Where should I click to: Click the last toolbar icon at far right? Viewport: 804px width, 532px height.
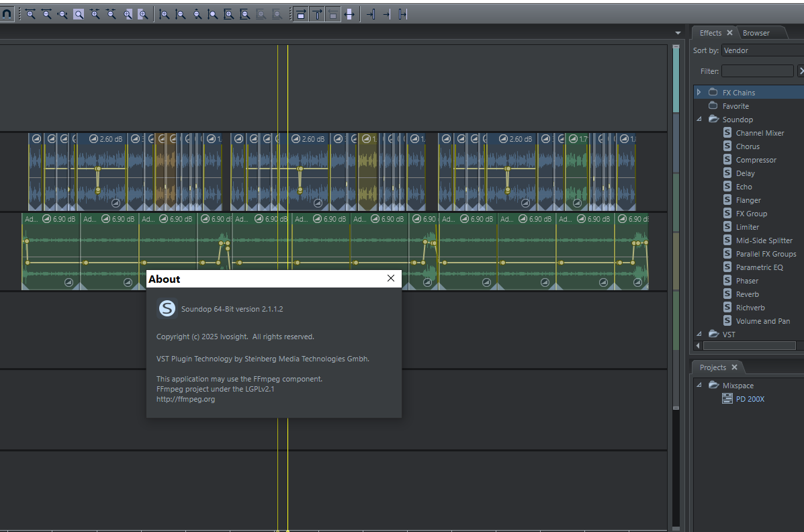[402, 13]
